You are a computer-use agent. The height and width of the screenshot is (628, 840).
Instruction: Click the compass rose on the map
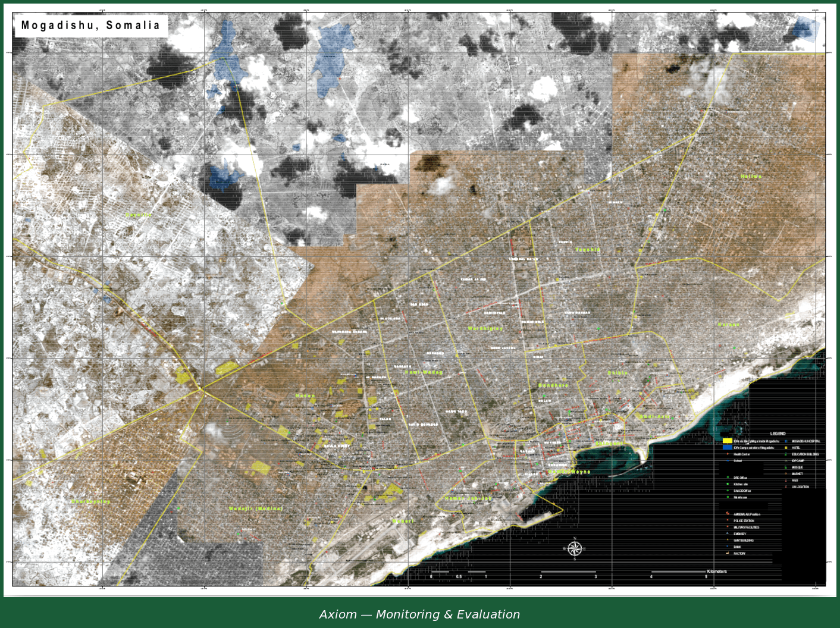pos(575,548)
